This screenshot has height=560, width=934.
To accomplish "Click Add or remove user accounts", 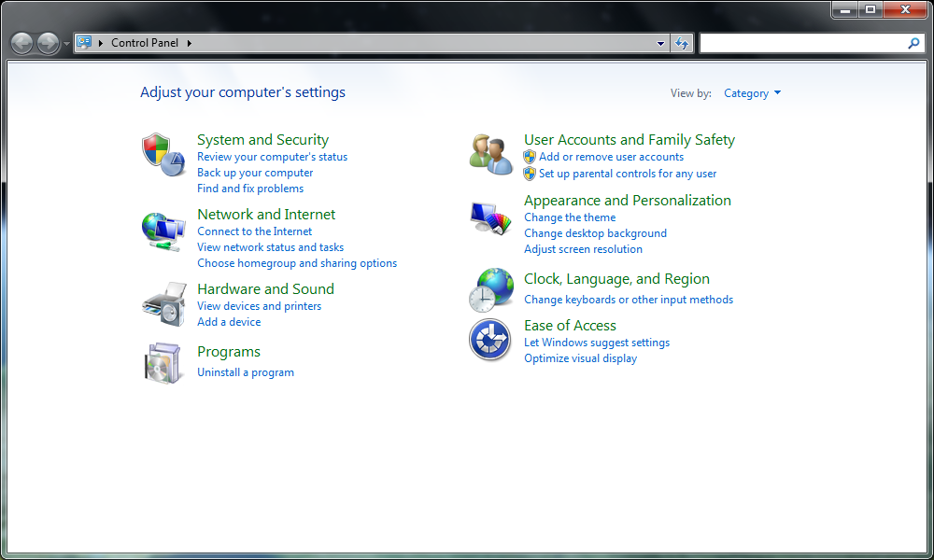I will click(611, 157).
